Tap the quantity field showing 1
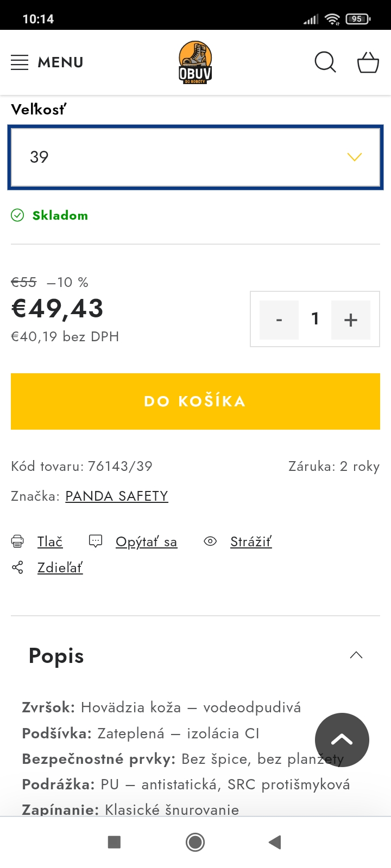This screenshot has width=391, height=868. (315, 319)
